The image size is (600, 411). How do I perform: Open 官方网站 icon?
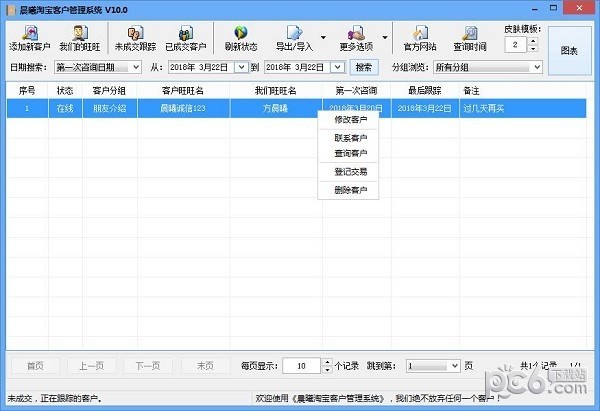(x=420, y=38)
